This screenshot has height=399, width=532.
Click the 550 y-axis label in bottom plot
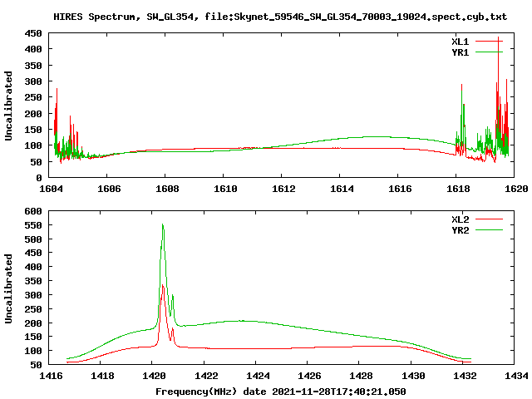tap(33, 225)
